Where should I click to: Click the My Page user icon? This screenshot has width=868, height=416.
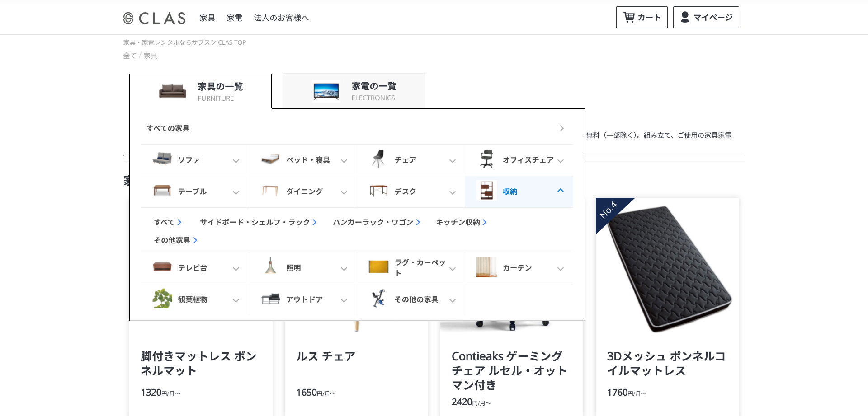coord(685,17)
